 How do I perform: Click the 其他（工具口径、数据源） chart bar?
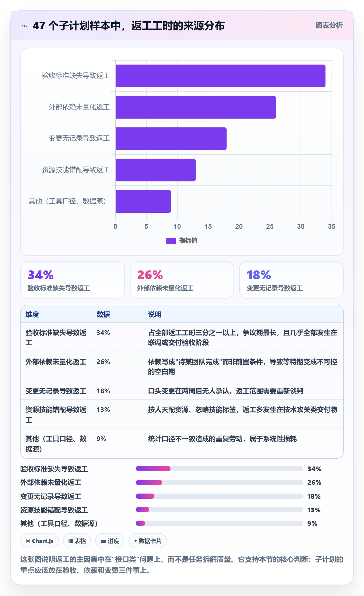pyautogui.click(x=143, y=201)
